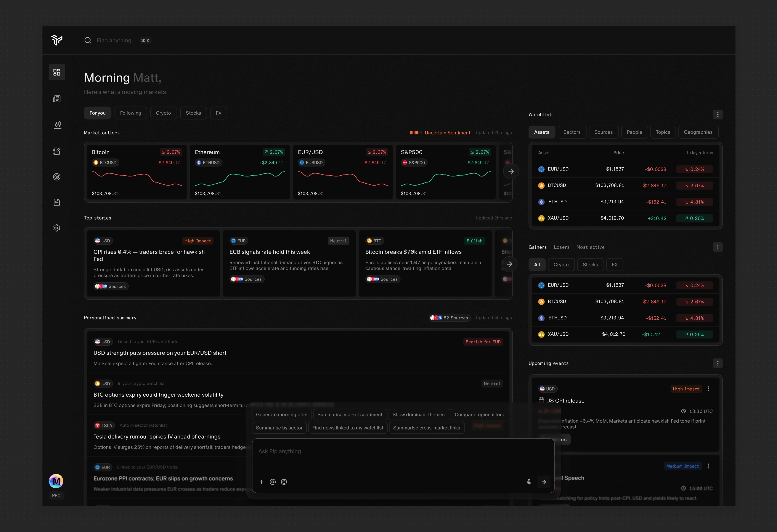Select the Watchlist People tab
The width and height of the screenshot is (777, 532).
634,132
